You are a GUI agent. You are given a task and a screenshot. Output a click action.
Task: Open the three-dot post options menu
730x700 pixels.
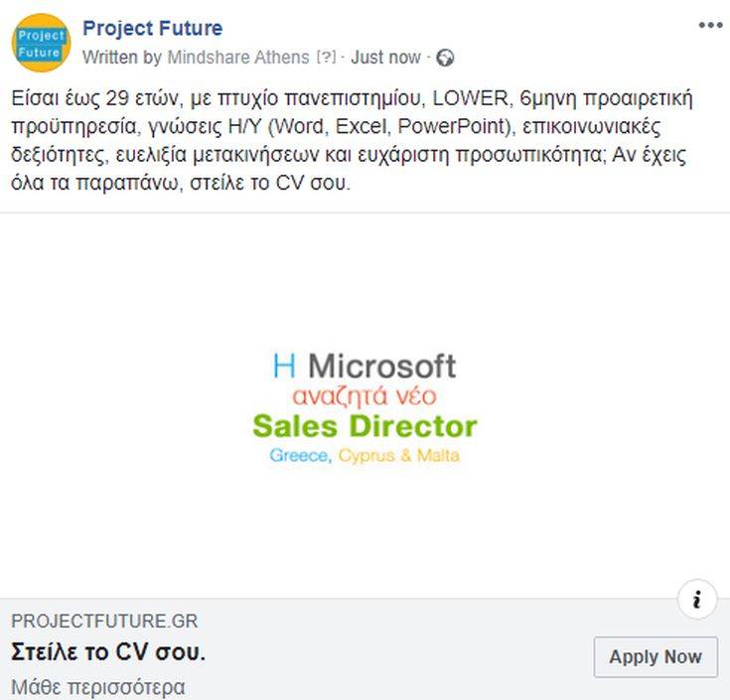pyautogui.click(x=710, y=26)
